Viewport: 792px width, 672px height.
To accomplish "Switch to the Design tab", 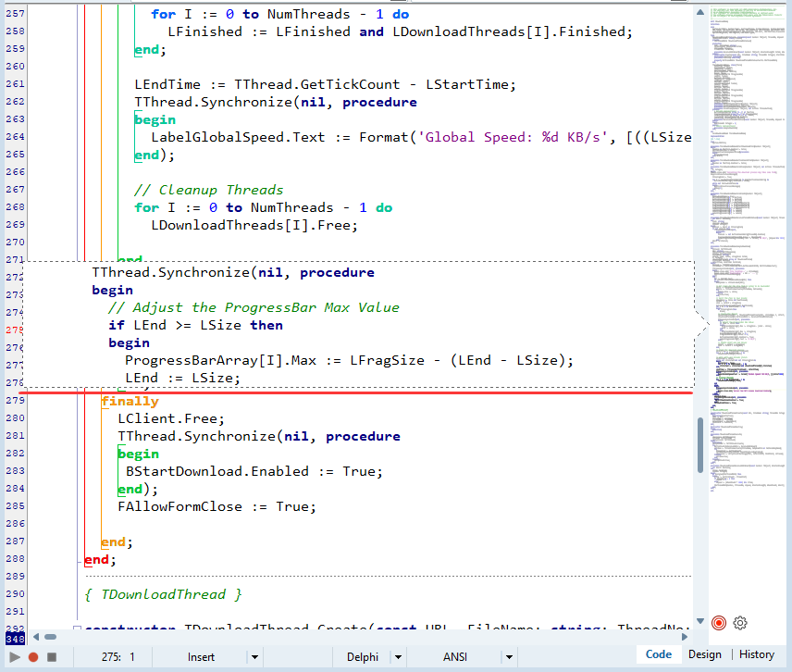I will point(705,654).
